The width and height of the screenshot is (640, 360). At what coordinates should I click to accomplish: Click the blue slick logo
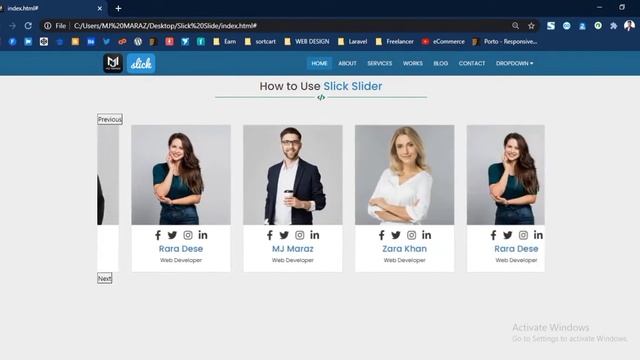(x=141, y=63)
